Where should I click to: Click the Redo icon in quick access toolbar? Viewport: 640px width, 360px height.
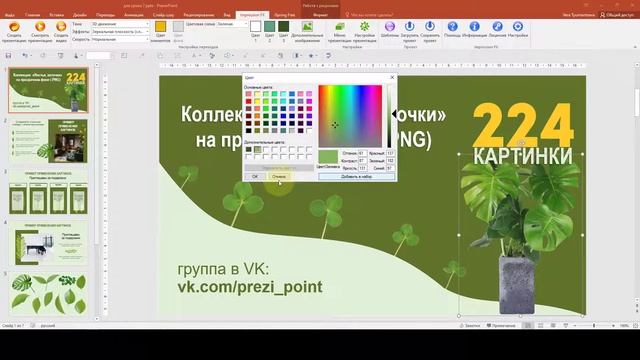click(x=43, y=56)
